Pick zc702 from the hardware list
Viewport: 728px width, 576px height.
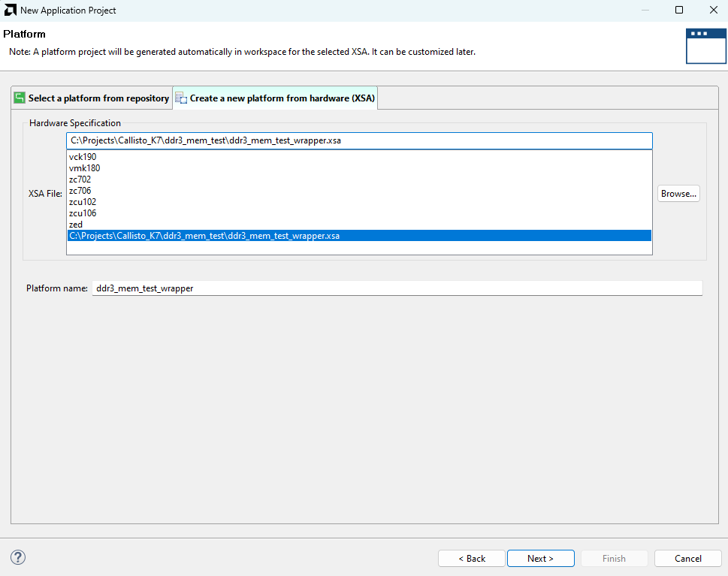pos(81,179)
